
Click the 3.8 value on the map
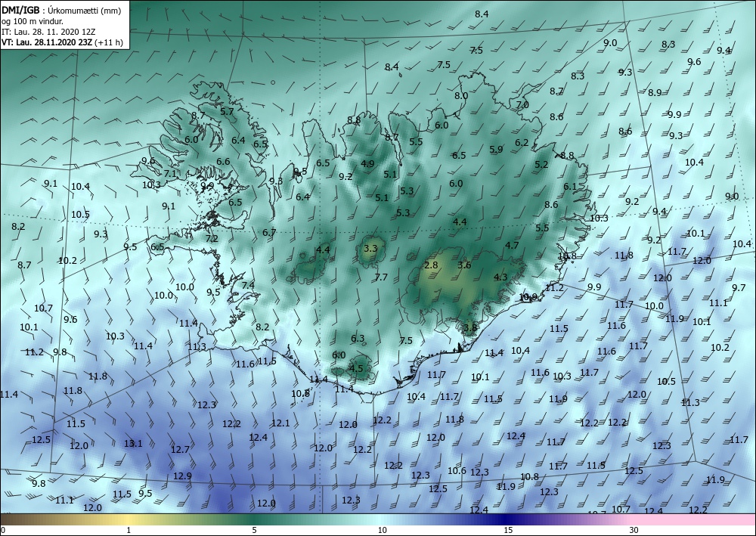470,328
